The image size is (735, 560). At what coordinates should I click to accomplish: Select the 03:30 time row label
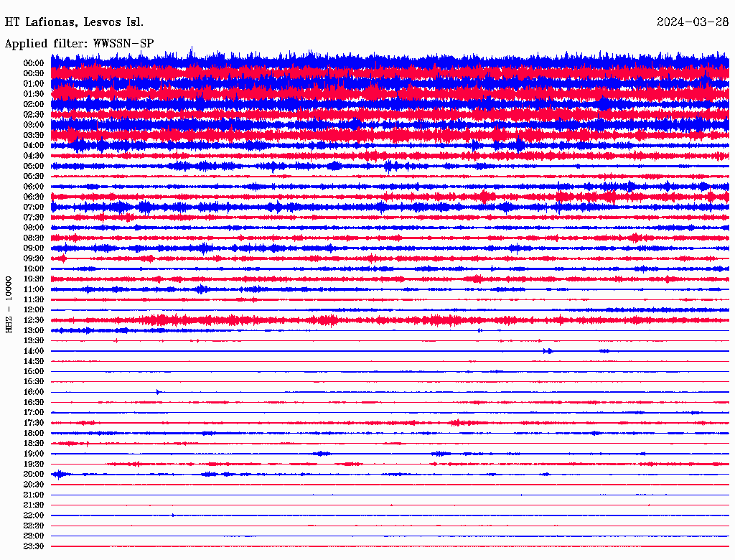[x=34, y=136]
